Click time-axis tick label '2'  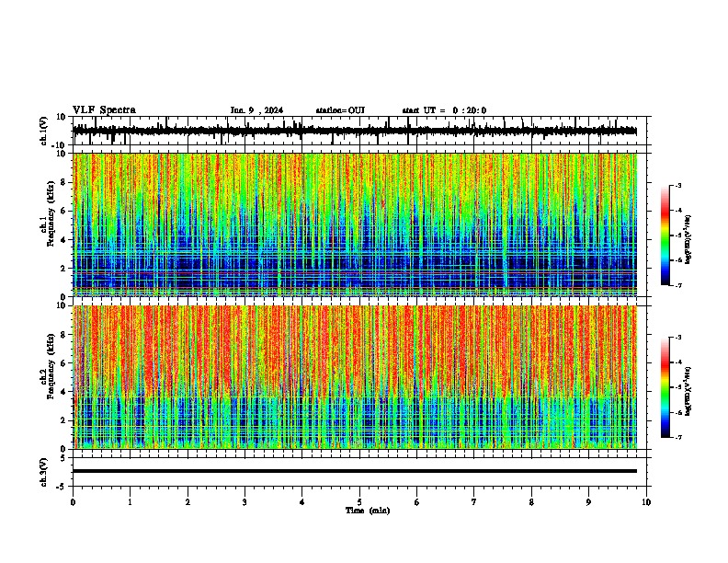point(188,502)
